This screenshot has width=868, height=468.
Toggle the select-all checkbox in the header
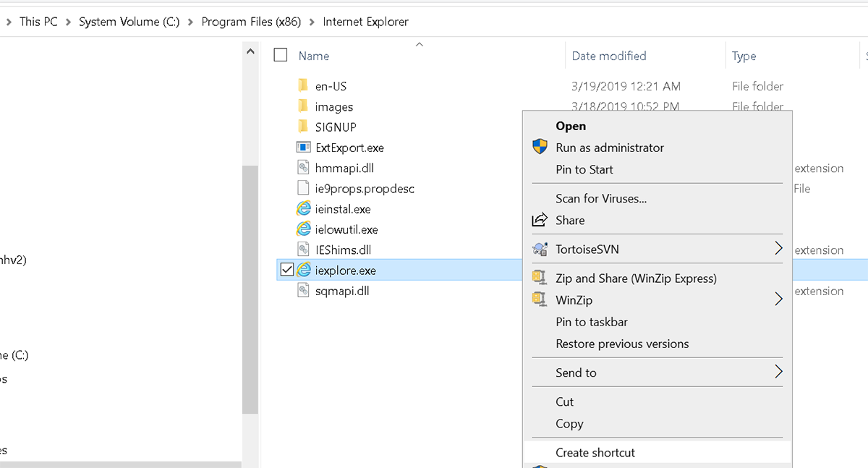[x=281, y=55]
